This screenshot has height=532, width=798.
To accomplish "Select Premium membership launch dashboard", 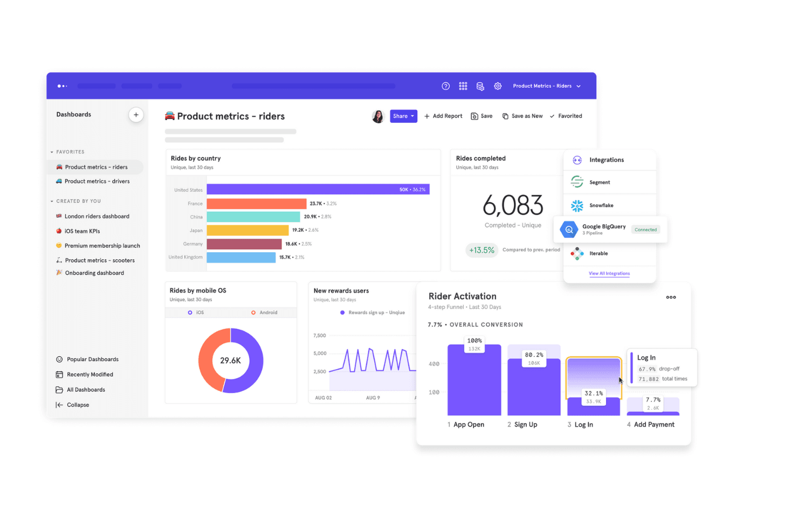I will click(98, 246).
